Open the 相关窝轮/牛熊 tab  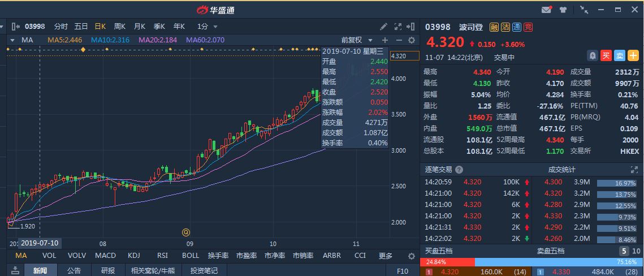coord(153,271)
